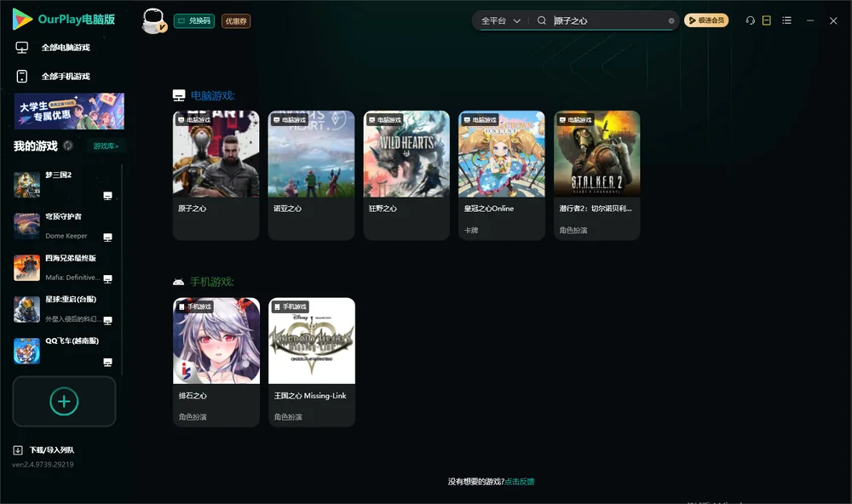Click the 优惠券 coupon button
Image resolution: width=852 pixels, height=504 pixels.
click(x=236, y=21)
